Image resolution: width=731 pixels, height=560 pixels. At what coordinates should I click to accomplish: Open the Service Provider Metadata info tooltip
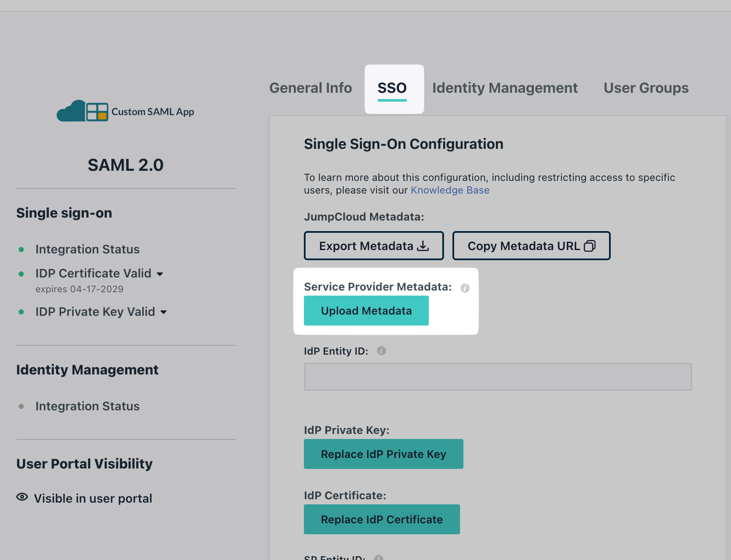point(465,288)
